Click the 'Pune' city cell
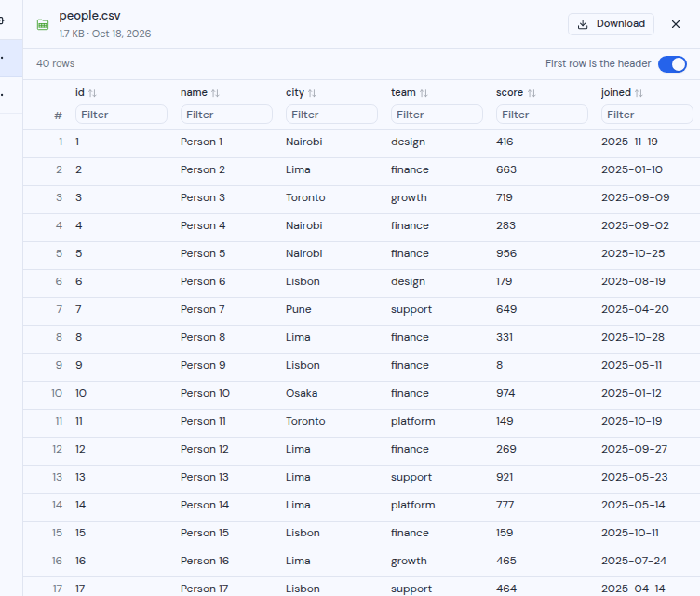The height and width of the screenshot is (596, 700). [298, 309]
